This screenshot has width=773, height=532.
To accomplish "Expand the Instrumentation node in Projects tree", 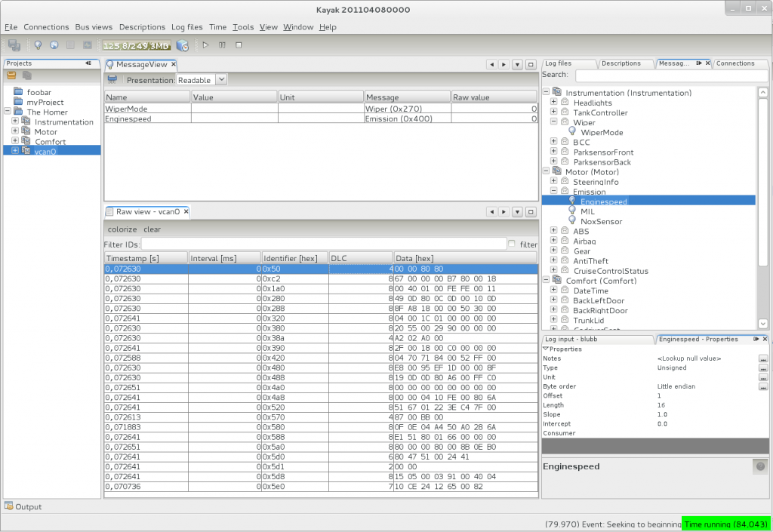I will tap(15, 121).
